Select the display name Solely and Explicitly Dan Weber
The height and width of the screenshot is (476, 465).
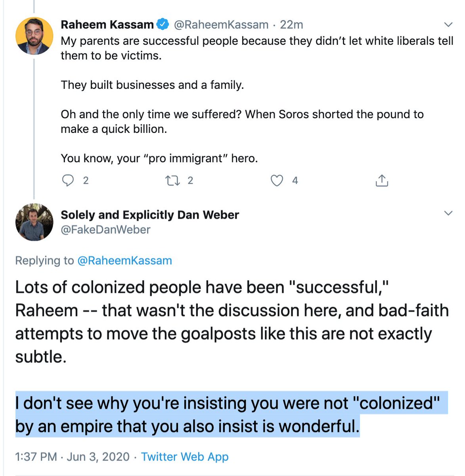(150, 215)
